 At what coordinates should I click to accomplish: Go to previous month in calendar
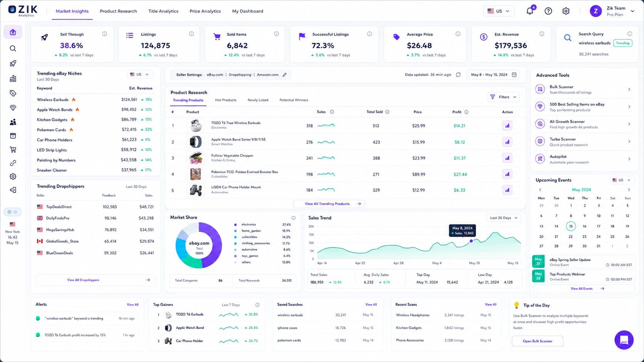tap(540, 190)
